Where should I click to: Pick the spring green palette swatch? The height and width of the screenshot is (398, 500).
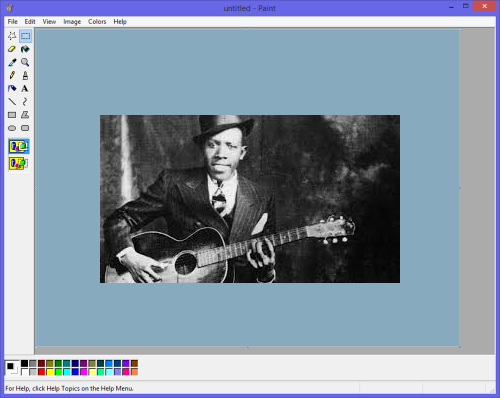[101, 372]
